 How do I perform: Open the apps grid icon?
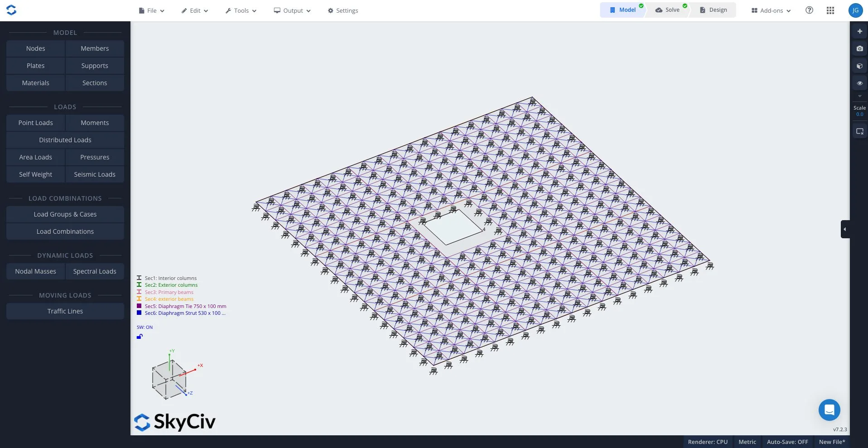[830, 10]
